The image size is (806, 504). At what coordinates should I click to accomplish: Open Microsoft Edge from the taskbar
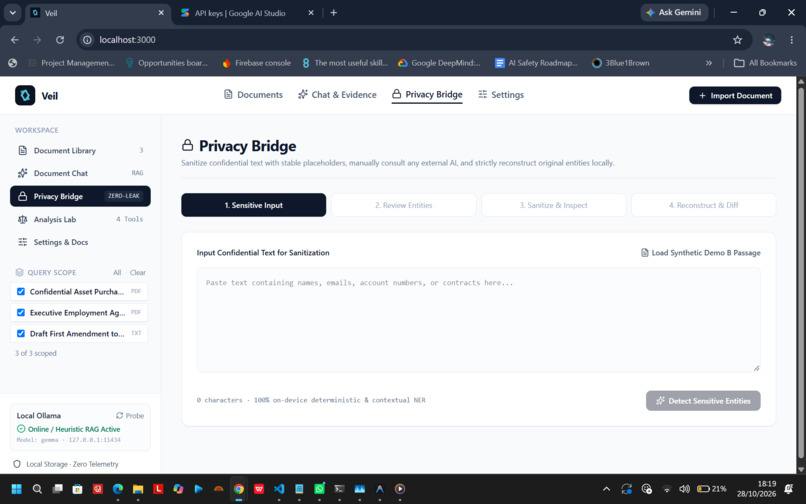[x=118, y=489]
